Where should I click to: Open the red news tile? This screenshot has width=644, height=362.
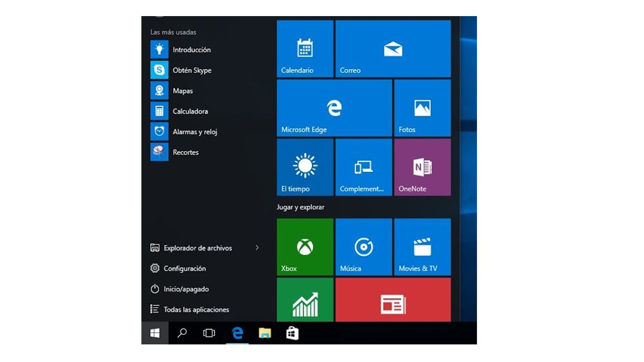tap(393, 300)
